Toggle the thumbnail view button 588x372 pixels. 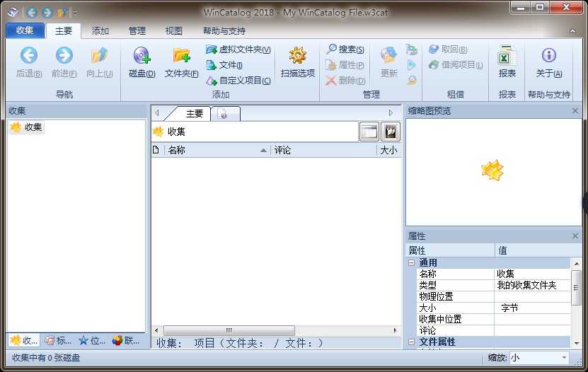pos(391,132)
